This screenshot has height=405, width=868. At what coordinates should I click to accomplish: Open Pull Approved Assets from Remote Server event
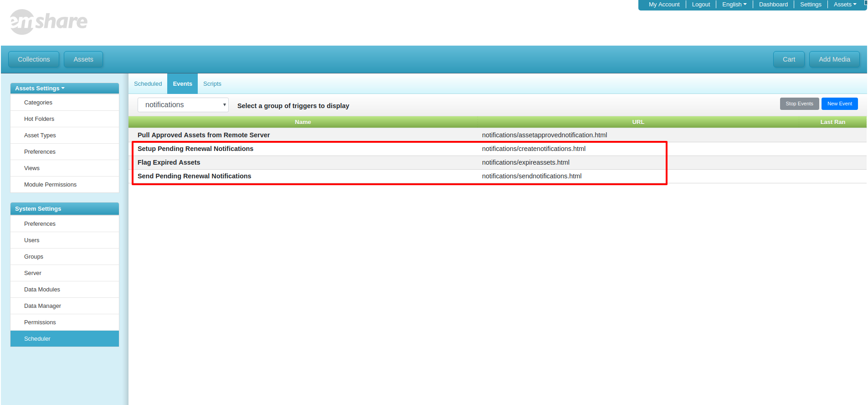204,135
